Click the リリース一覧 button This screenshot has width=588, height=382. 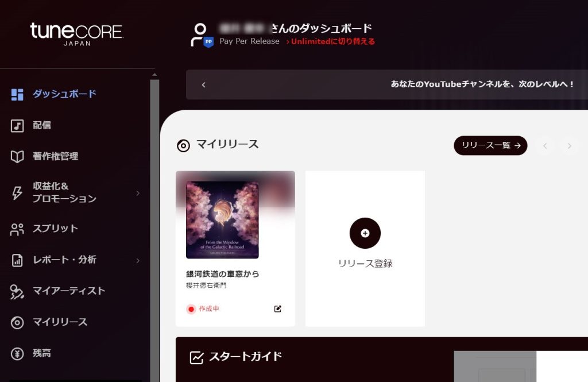point(490,145)
